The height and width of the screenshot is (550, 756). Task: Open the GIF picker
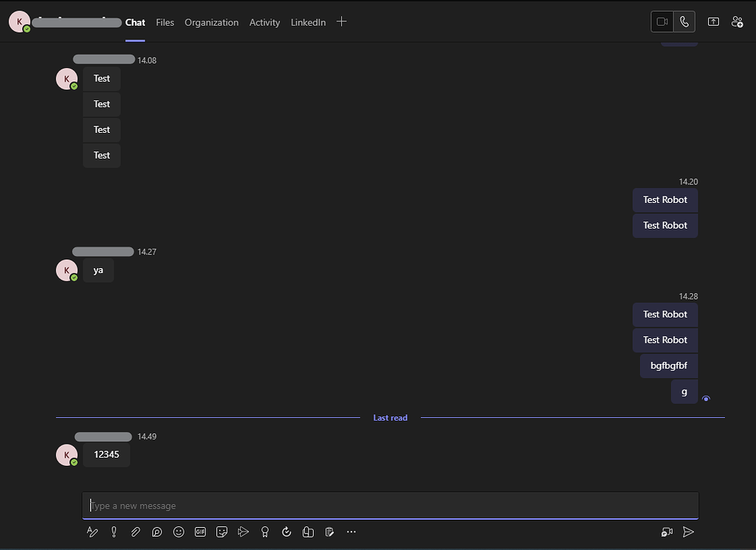pos(200,532)
